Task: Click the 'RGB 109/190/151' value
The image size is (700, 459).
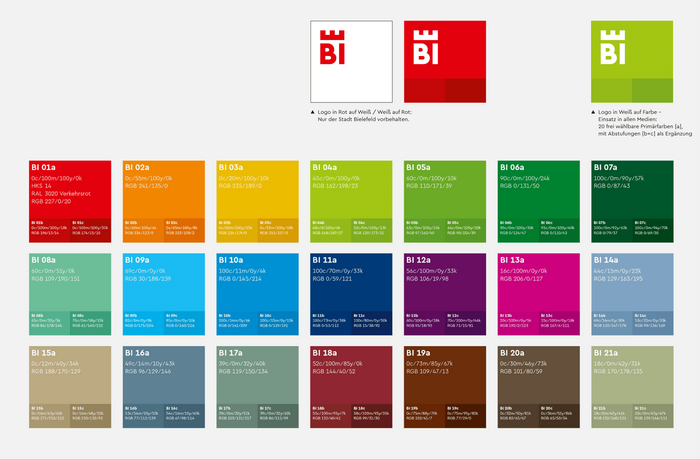Action: click(x=55, y=279)
